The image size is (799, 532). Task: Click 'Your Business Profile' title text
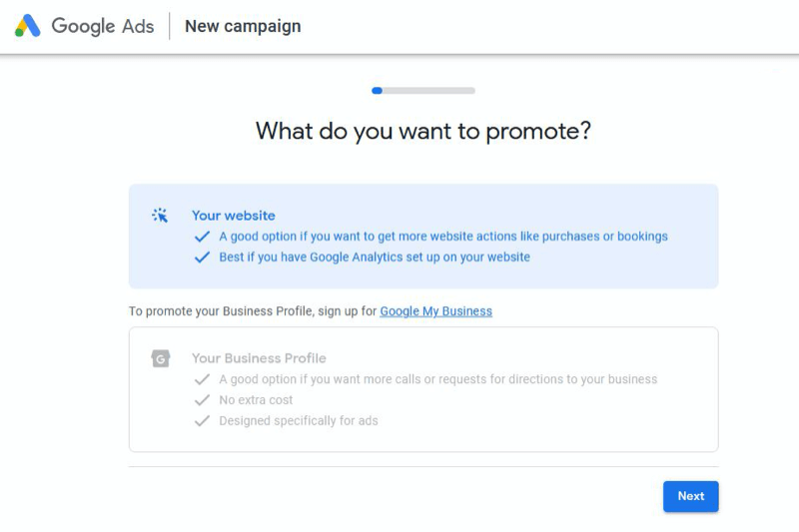tap(259, 358)
